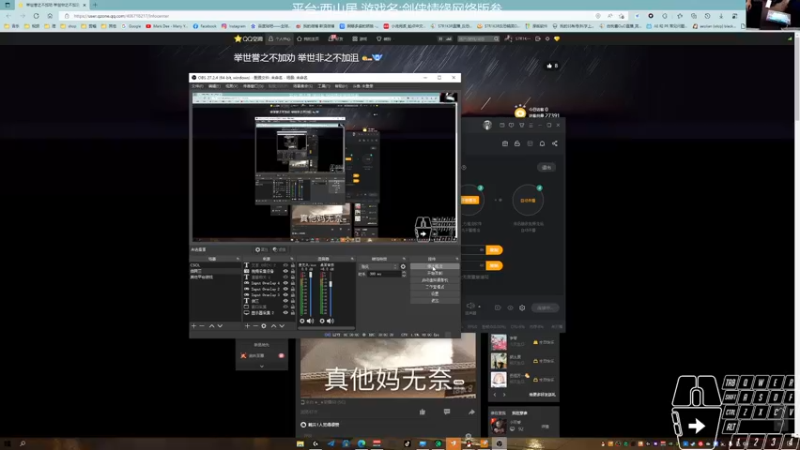Click 退出 (Exit) button in OBS Controls
This screenshot has height=450, width=800.
pyautogui.click(x=435, y=301)
